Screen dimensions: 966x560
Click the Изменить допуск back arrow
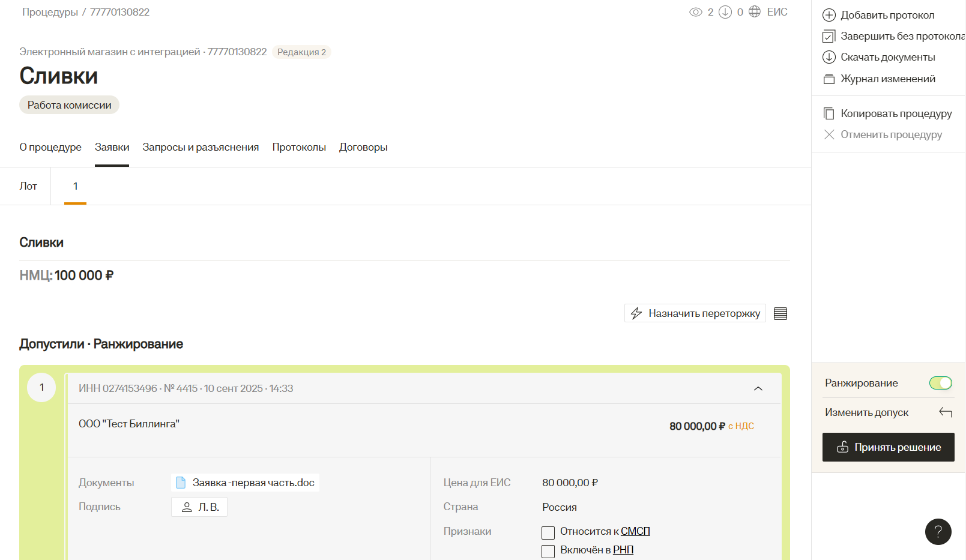click(946, 412)
